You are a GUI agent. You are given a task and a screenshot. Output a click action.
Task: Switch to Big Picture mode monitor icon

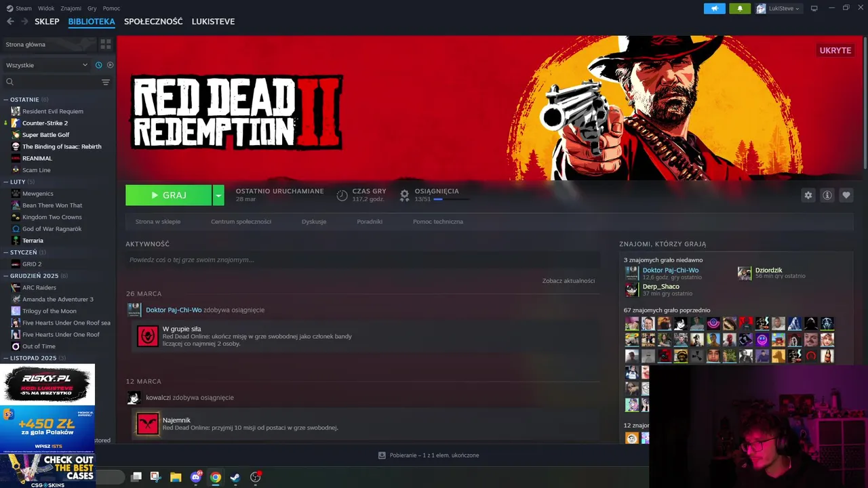coord(814,8)
